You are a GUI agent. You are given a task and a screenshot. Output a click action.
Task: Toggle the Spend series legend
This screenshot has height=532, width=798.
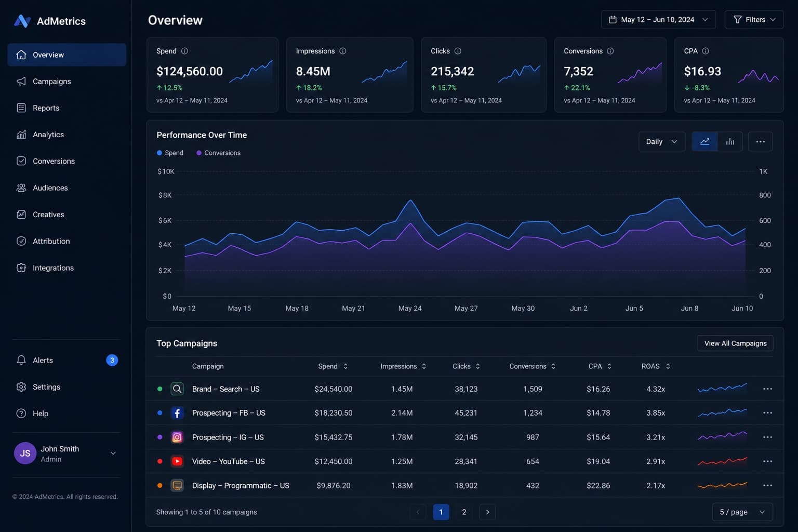click(x=170, y=153)
